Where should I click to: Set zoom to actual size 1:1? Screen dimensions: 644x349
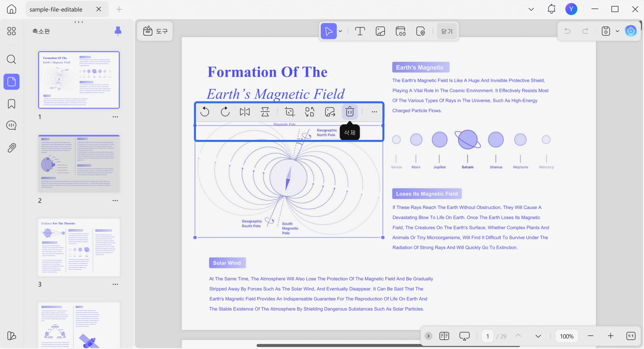[x=631, y=336]
